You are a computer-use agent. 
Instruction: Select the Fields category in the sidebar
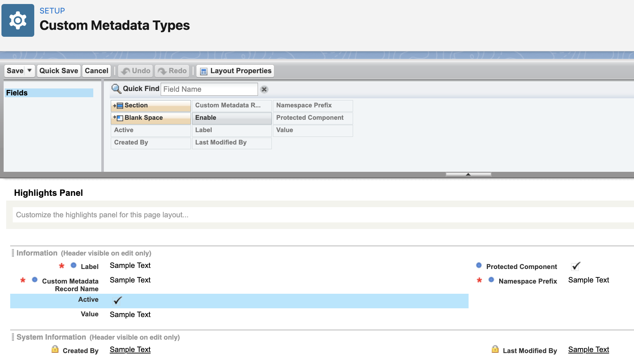[x=17, y=92]
